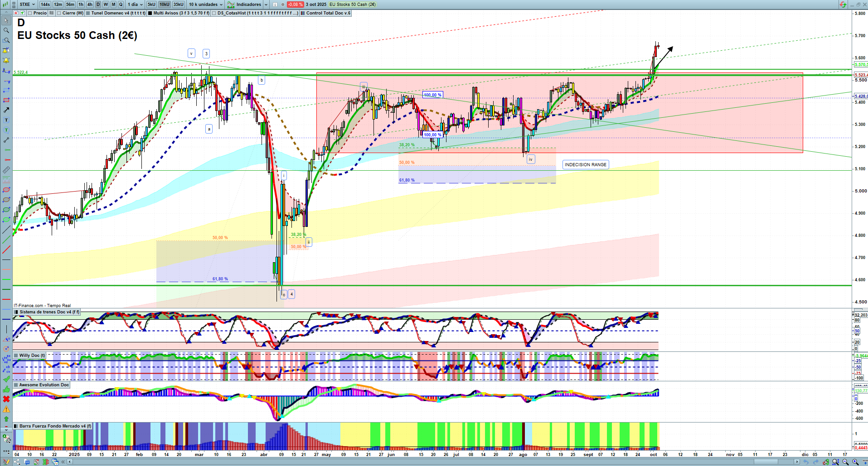Expand the '1 día' timeframe dropdown
The image size is (868, 466).
click(135, 5)
